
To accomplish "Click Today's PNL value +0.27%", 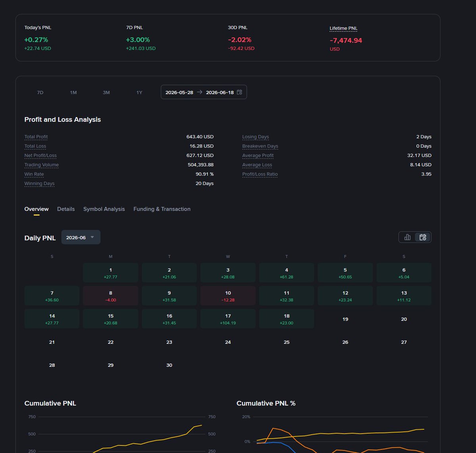I will click(x=36, y=40).
